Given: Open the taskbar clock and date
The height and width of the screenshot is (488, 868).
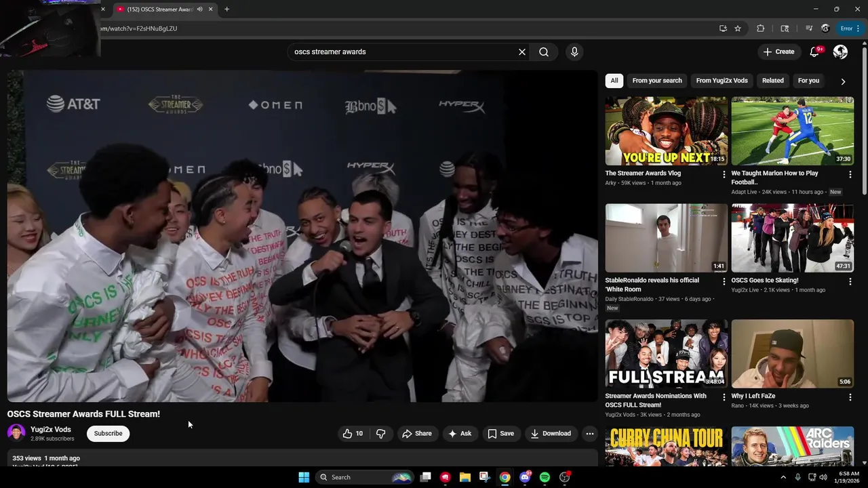Looking at the screenshot, I should pyautogui.click(x=849, y=477).
